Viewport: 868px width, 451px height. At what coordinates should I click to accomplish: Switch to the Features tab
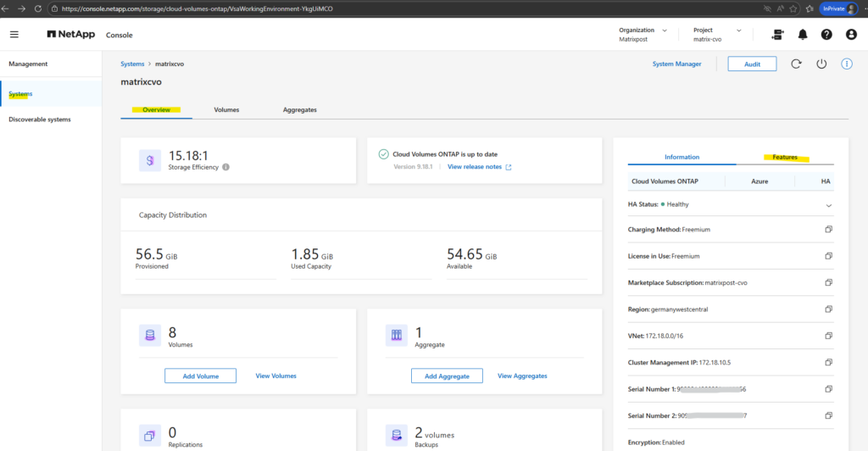[x=785, y=157]
